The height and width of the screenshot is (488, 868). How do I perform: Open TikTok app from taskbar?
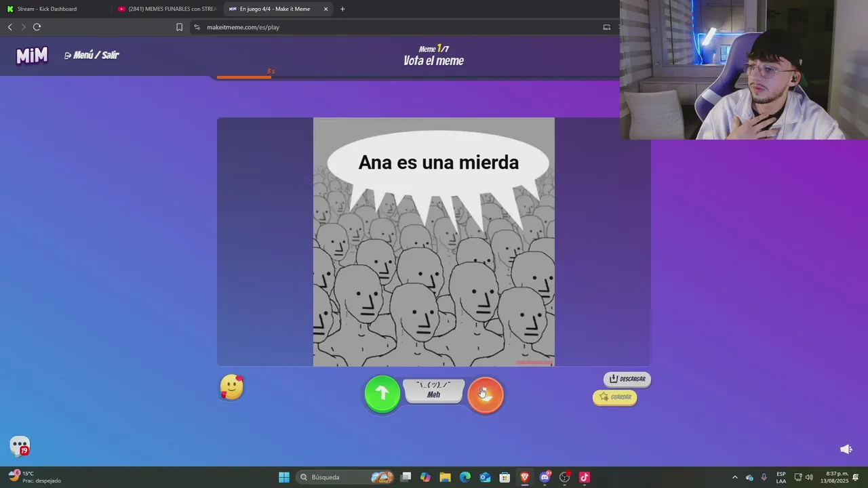click(585, 477)
